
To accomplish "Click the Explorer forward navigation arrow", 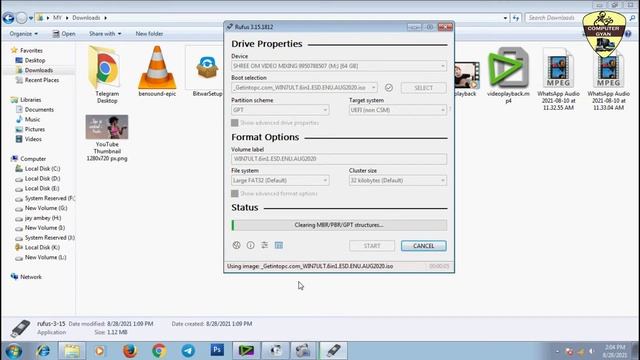I will click(22, 18).
